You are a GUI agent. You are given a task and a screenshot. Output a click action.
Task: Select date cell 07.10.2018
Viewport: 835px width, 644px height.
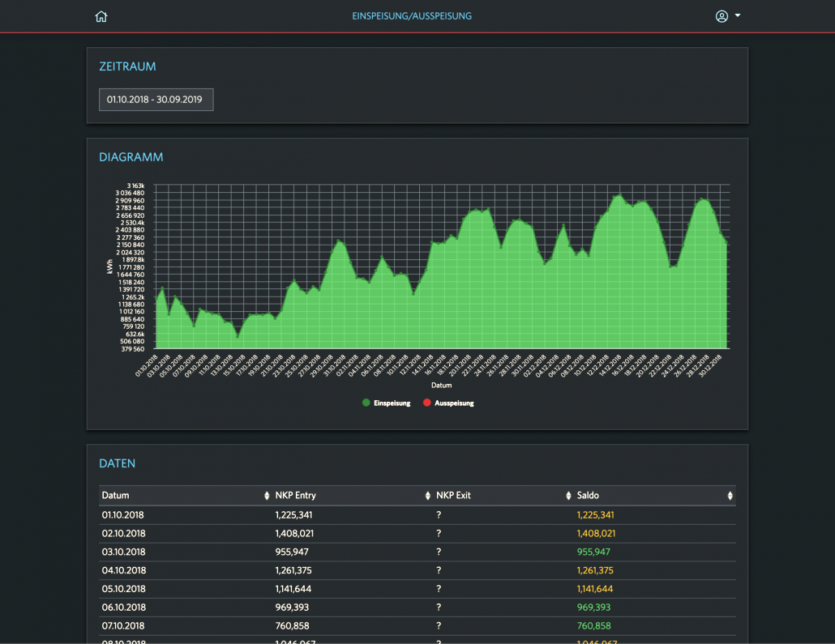point(123,626)
